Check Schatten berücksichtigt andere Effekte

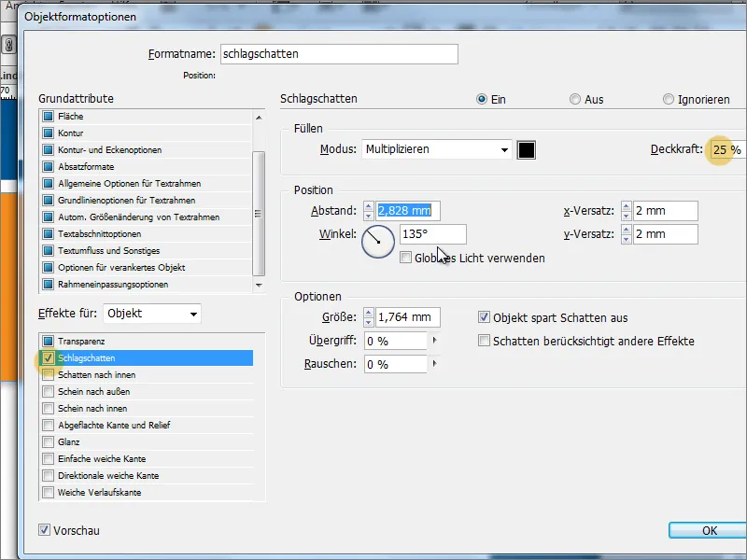(484, 341)
